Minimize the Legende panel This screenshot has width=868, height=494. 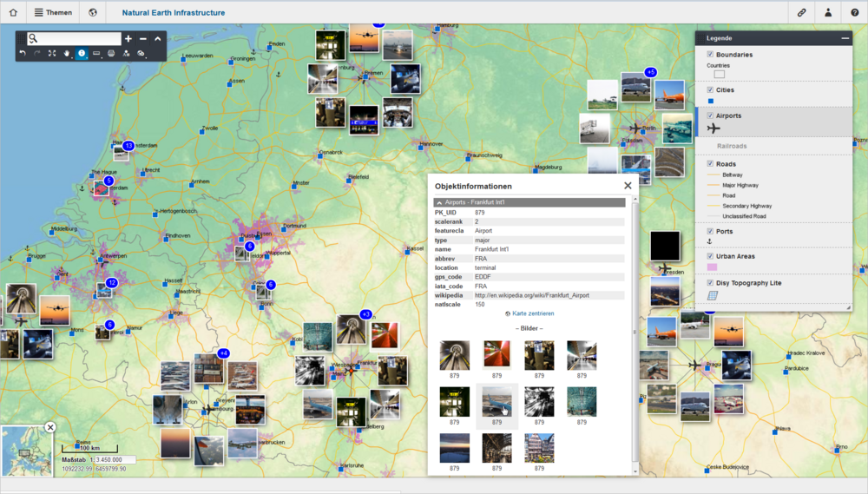pyautogui.click(x=845, y=38)
